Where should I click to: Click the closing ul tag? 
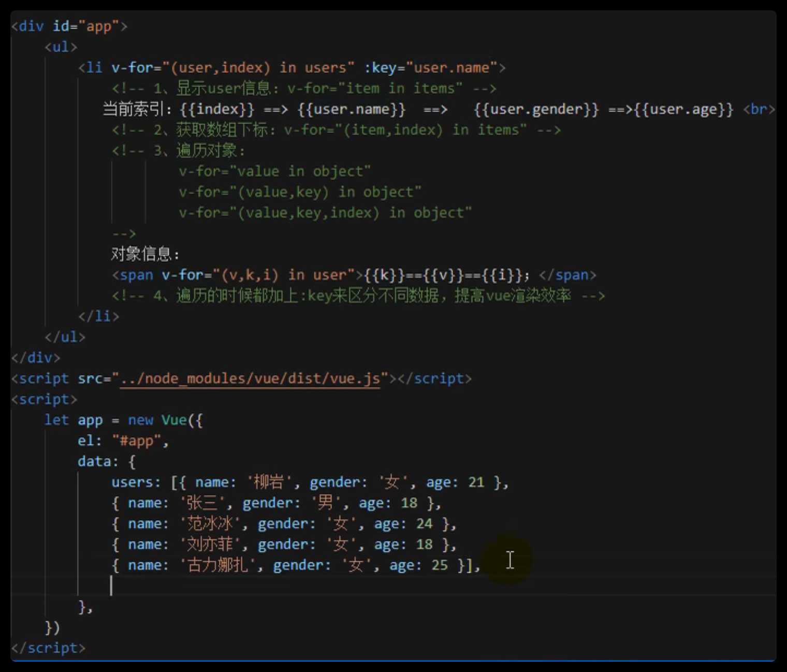click(x=65, y=337)
